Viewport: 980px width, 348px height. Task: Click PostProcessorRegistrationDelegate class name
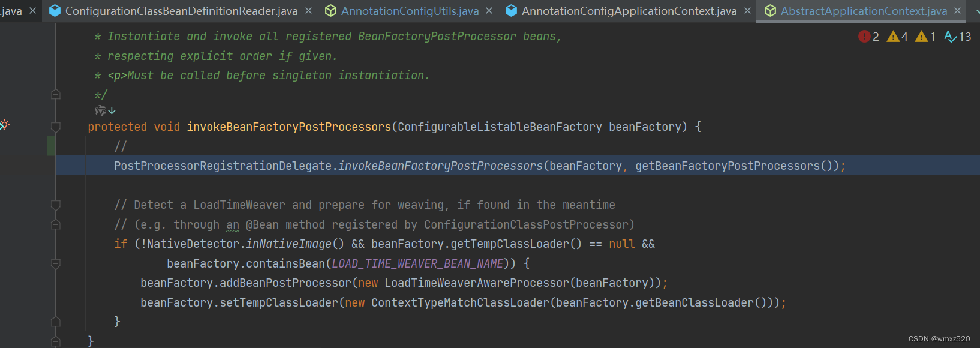[x=223, y=166]
